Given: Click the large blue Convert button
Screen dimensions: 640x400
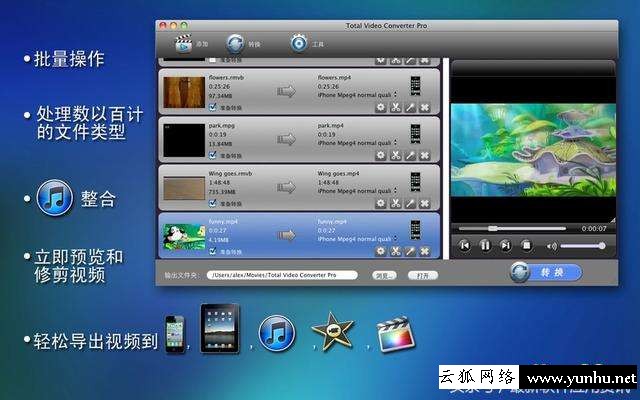Looking at the screenshot, I should [x=546, y=272].
